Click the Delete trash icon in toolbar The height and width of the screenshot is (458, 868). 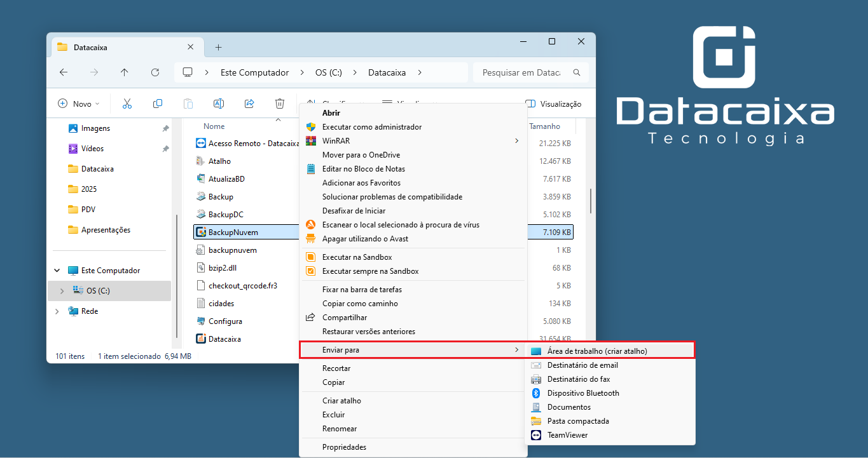280,104
